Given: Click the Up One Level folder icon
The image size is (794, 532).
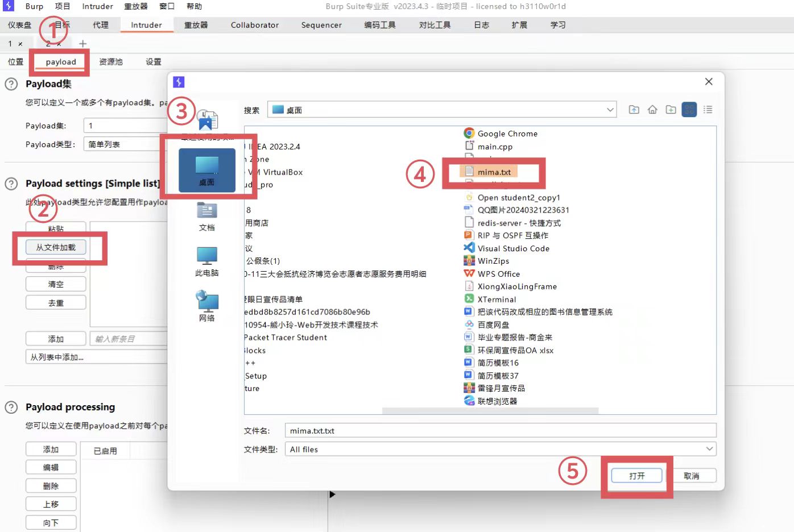Looking at the screenshot, I should pyautogui.click(x=634, y=110).
